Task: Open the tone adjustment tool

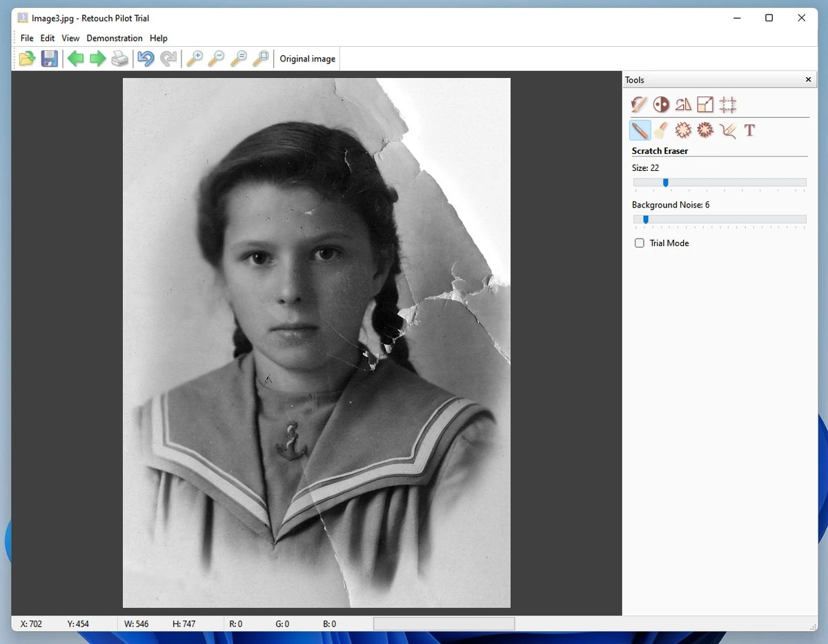Action: [661, 104]
